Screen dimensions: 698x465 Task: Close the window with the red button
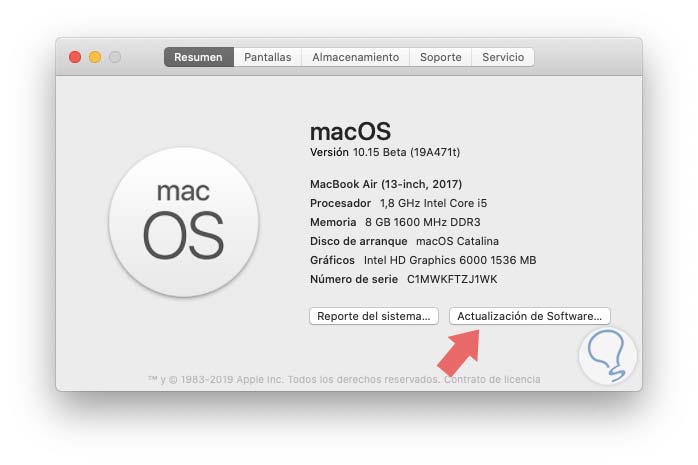tap(75, 57)
